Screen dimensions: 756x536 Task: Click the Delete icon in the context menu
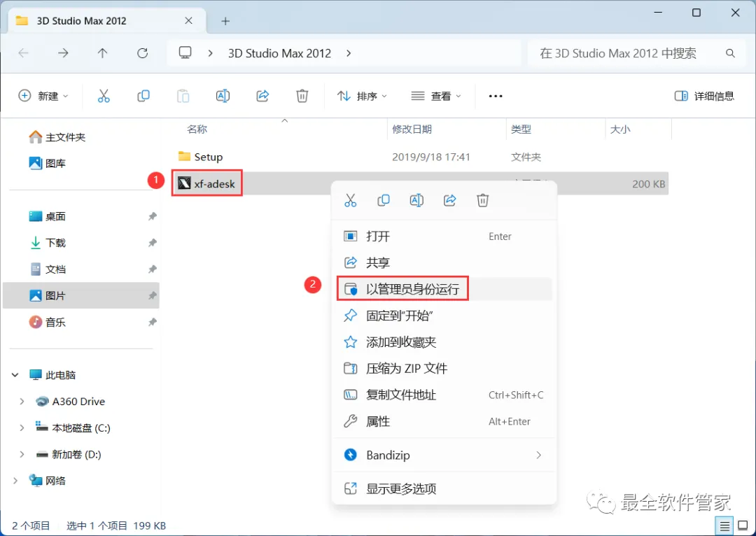(x=482, y=200)
